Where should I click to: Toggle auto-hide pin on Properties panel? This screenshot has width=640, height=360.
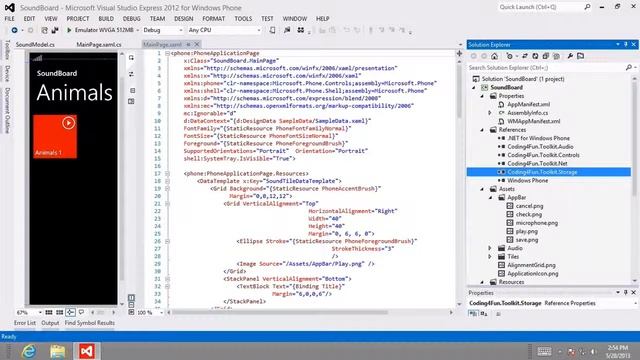point(626,292)
